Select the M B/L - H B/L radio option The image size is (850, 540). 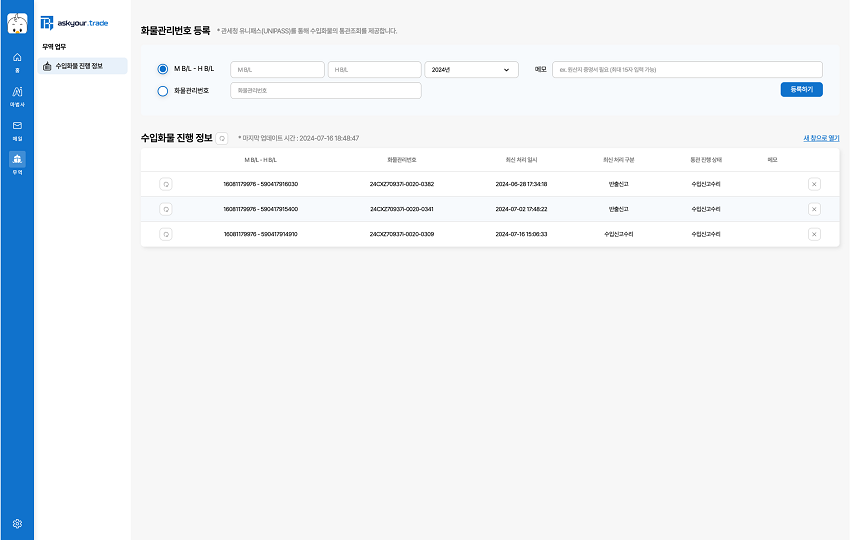pyautogui.click(x=163, y=69)
